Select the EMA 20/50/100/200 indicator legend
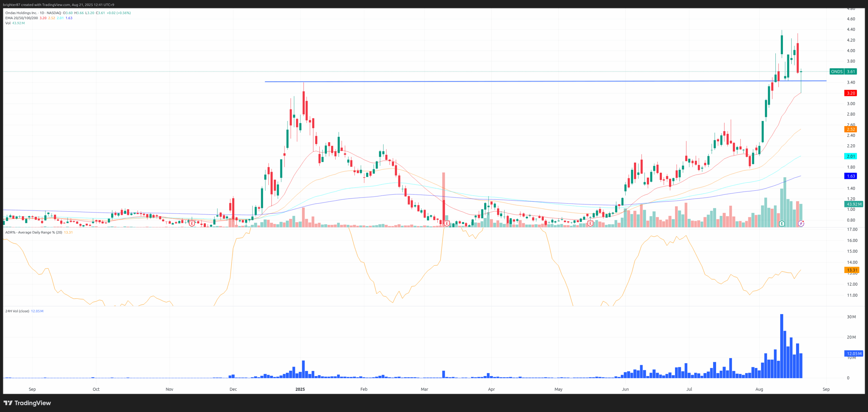Viewport: 868px width, 412px height. pyautogui.click(x=21, y=18)
